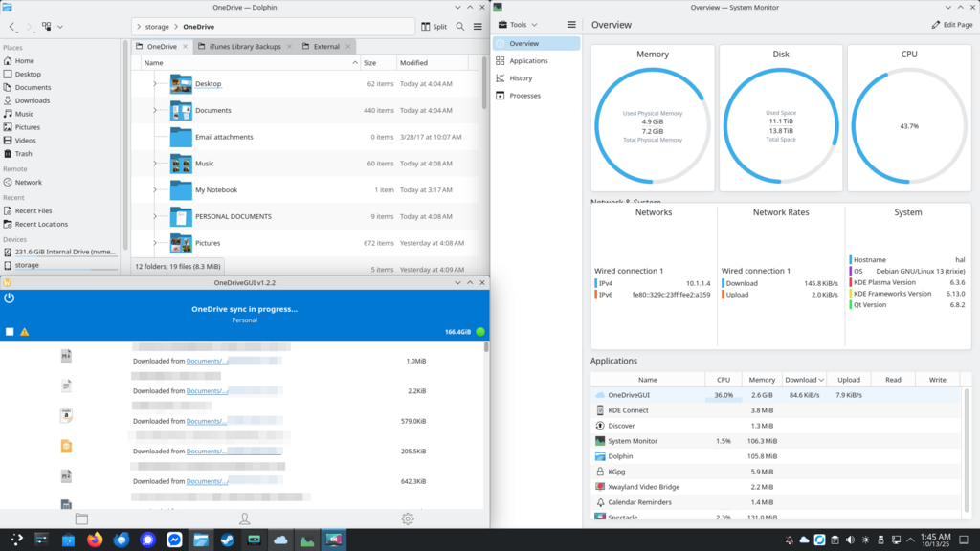Open Tools dropdown in System Monitor

tap(518, 24)
